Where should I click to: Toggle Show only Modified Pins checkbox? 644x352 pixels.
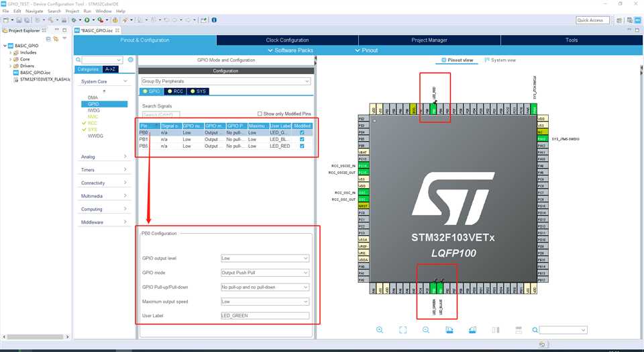[x=260, y=114]
